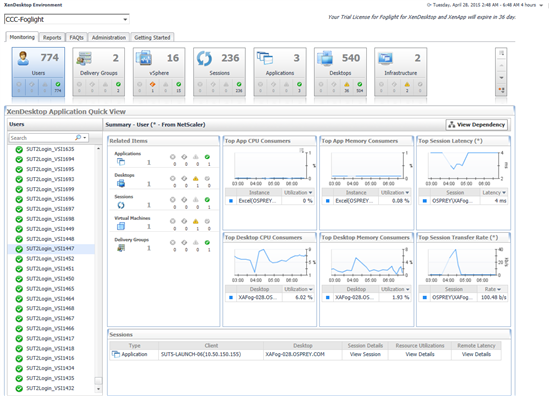Open the time range dropdown at top right

click(542, 5)
